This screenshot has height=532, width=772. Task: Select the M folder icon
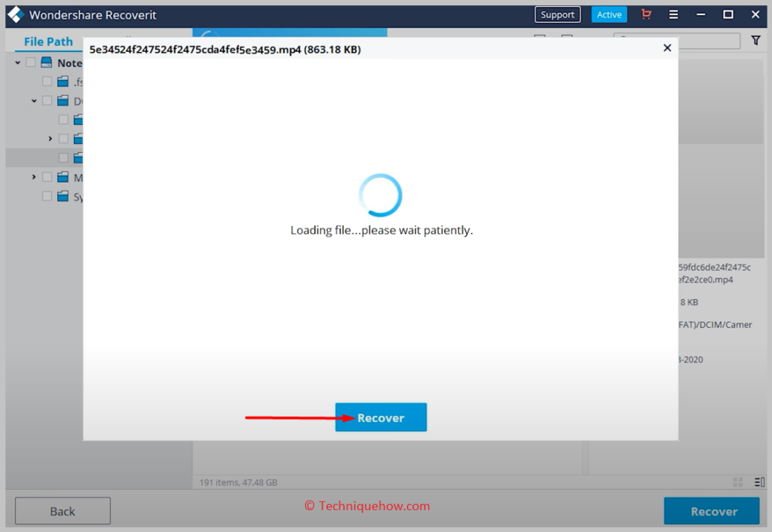[63, 176]
